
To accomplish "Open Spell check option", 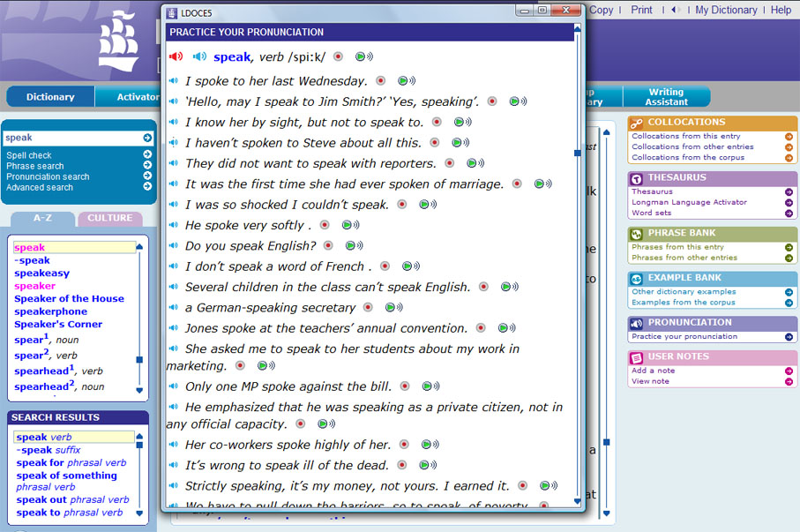I will (29, 155).
